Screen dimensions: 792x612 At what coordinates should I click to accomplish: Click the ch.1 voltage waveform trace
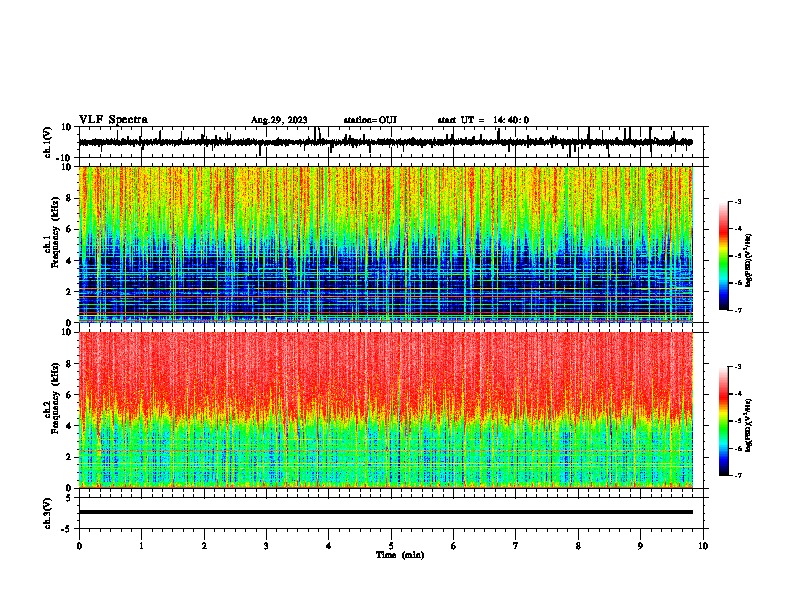(x=386, y=142)
